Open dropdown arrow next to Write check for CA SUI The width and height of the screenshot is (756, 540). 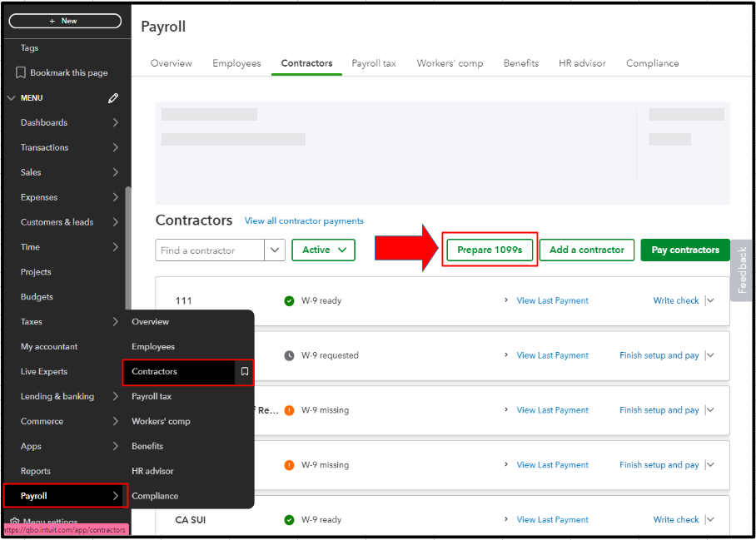pyautogui.click(x=711, y=520)
